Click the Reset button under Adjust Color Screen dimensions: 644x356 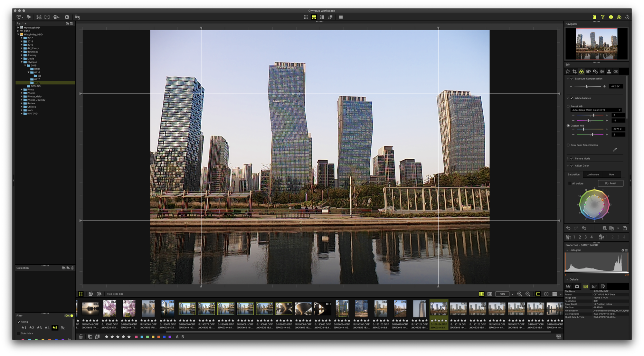[x=611, y=183]
